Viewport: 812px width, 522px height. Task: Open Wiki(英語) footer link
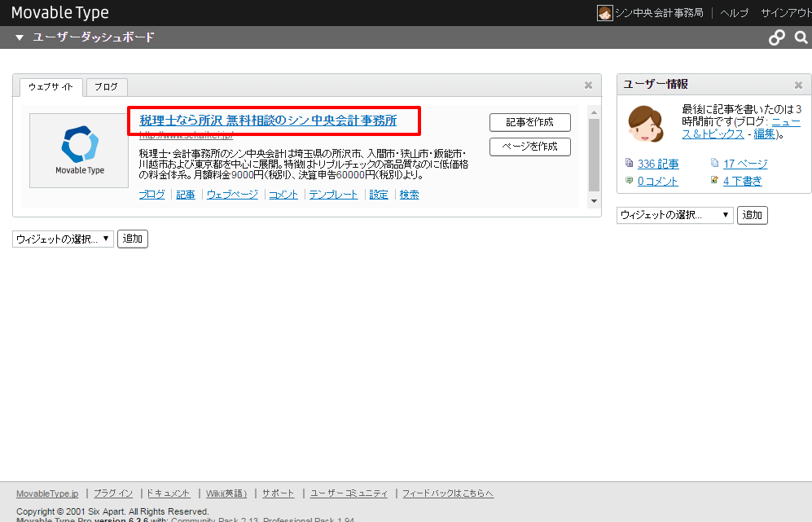[x=226, y=493]
